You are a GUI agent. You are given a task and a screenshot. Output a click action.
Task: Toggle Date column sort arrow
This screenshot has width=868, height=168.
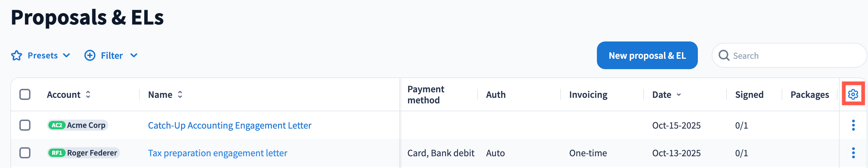pyautogui.click(x=679, y=95)
